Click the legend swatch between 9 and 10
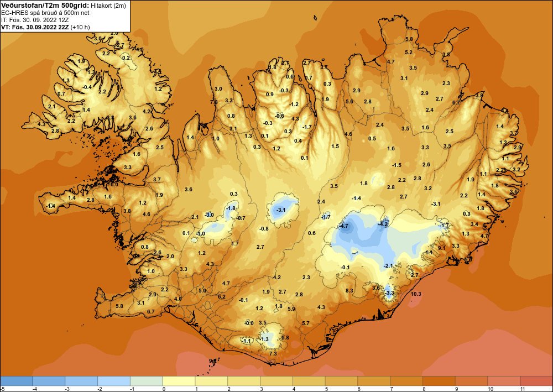553x392 pixels. click(472, 381)
